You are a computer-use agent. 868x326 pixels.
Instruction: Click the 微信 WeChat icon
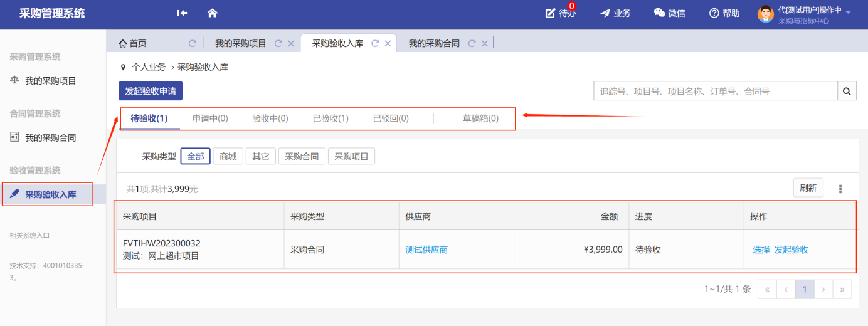(669, 13)
